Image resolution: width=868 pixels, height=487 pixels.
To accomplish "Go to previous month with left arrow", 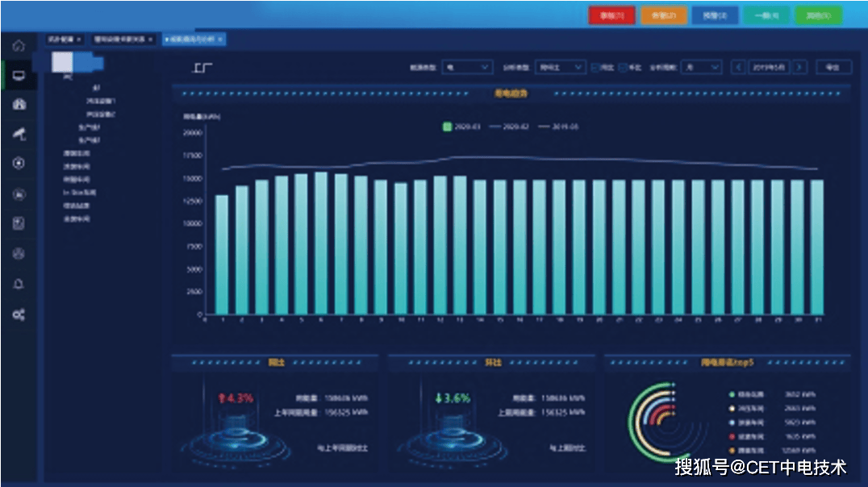I will [738, 68].
